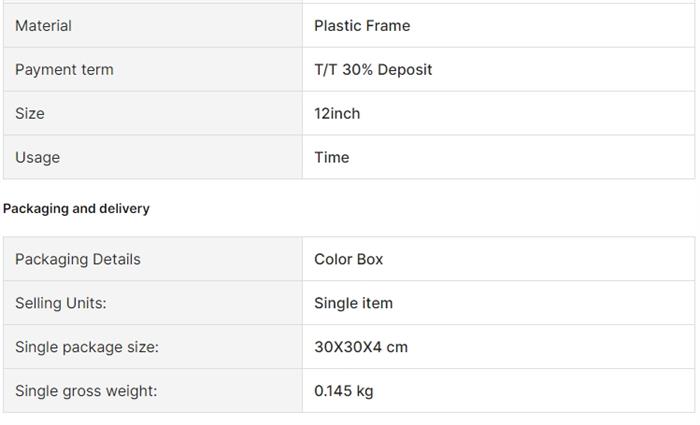This screenshot has width=700, height=425.
Task: Select the Single item value
Action: [x=354, y=303]
